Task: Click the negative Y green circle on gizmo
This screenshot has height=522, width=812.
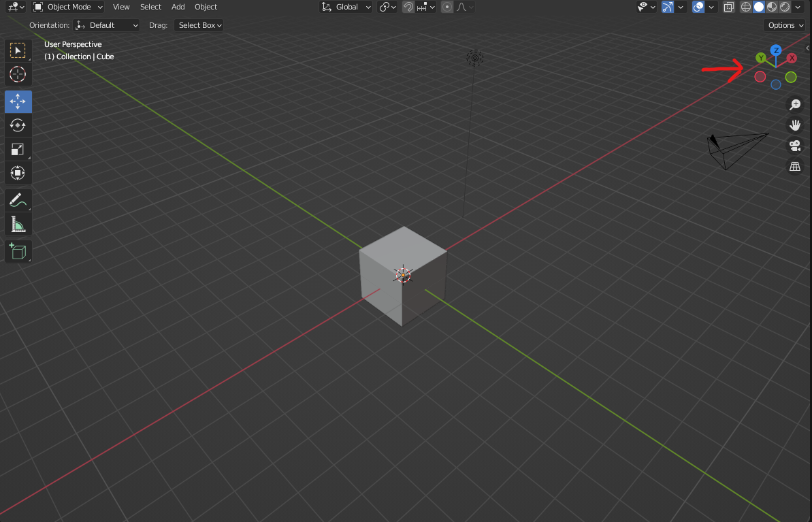Action: tap(791, 77)
